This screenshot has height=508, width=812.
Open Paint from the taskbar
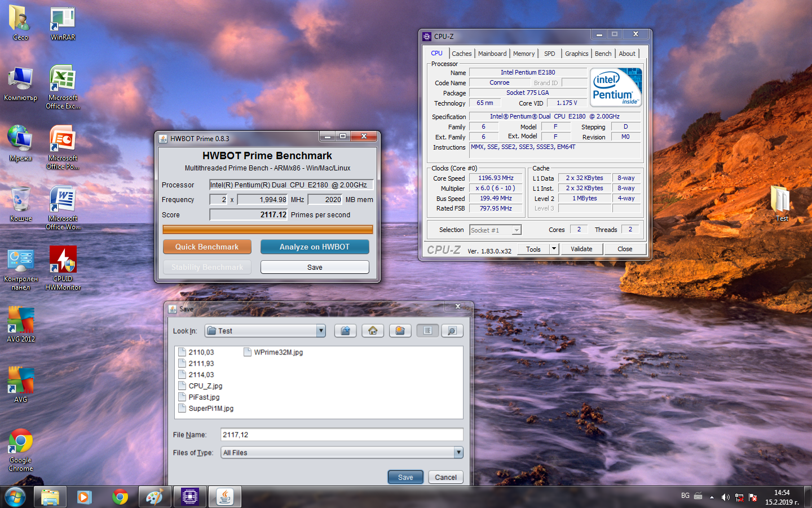155,497
